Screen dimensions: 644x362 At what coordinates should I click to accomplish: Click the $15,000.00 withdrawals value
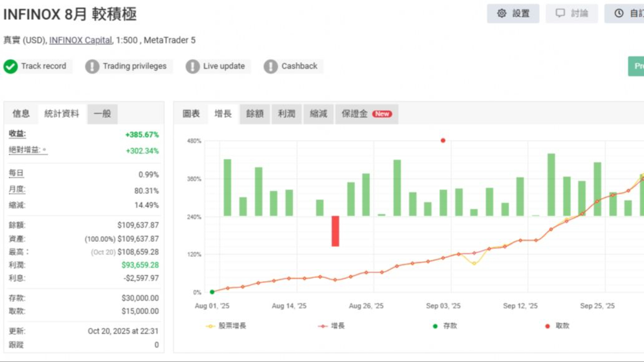(140, 311)
